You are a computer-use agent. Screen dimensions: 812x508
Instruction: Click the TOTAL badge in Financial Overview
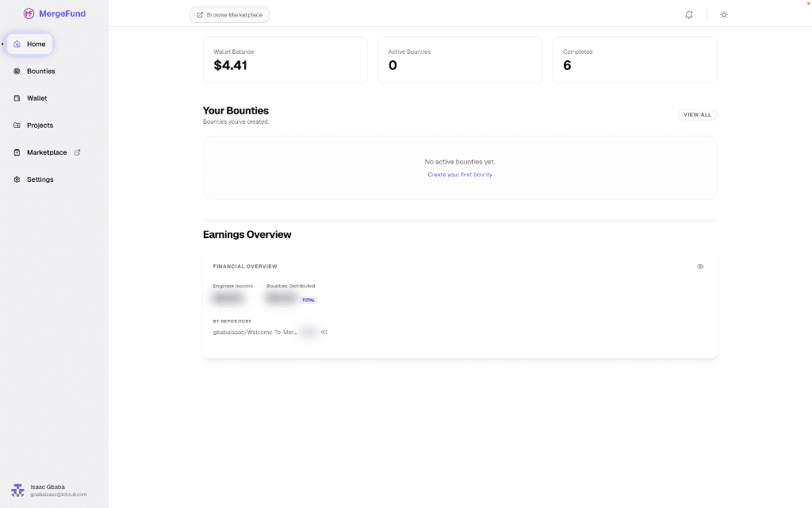tap(308, 299)
